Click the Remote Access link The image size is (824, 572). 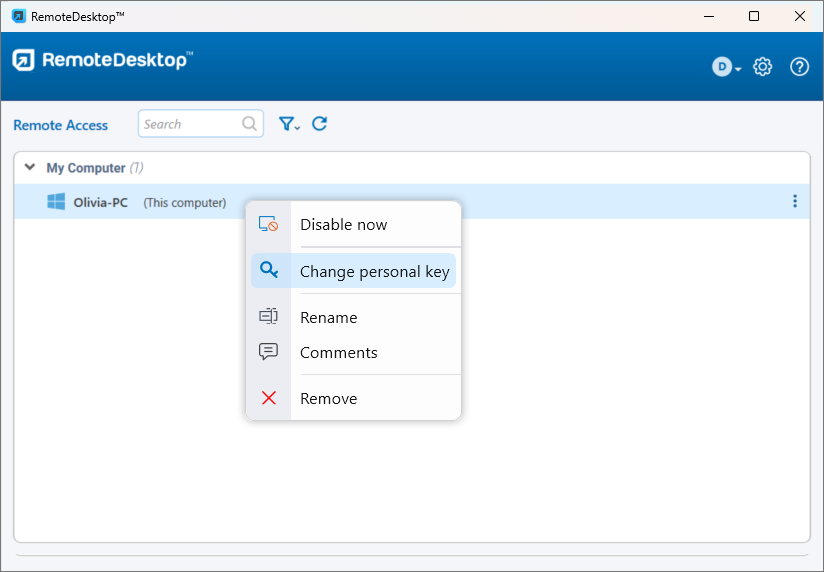[x=60, y=125]
